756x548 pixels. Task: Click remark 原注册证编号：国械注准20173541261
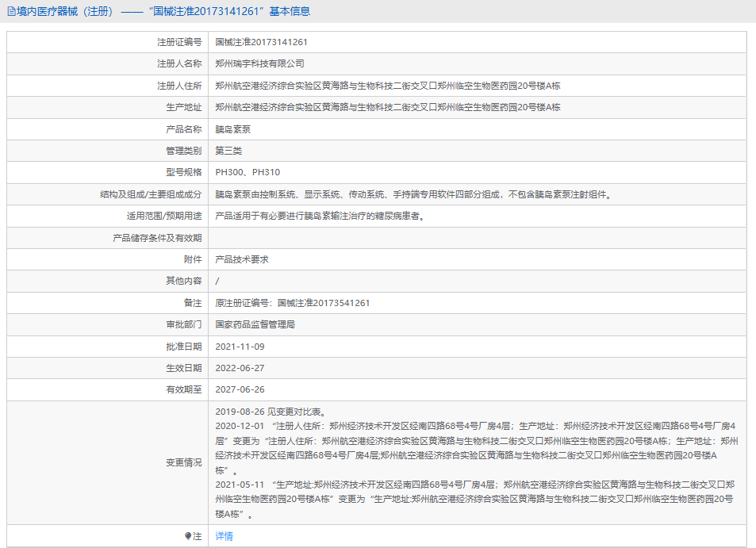coord(293,303)
